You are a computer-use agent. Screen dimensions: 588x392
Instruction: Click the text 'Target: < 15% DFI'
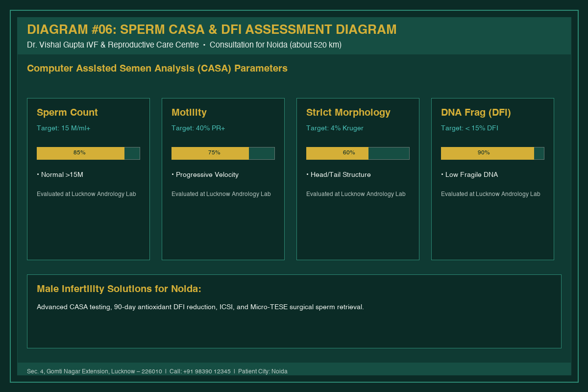click(469, 128)
